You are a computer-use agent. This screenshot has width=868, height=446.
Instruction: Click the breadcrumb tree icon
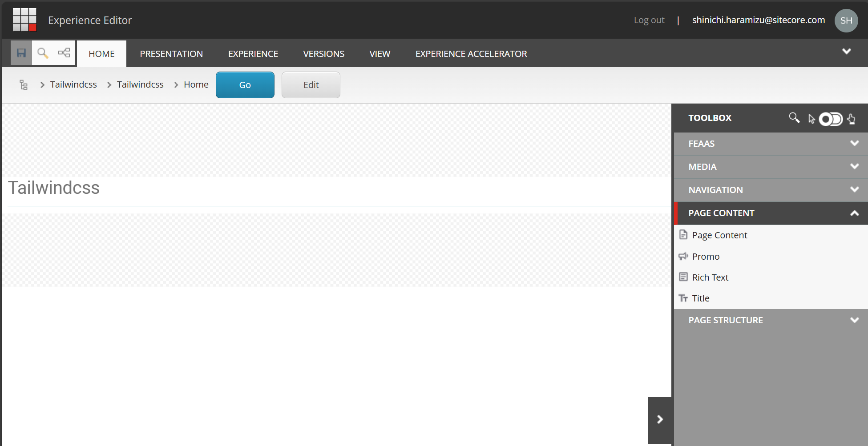pyautogui.click(x=24, y=84)
